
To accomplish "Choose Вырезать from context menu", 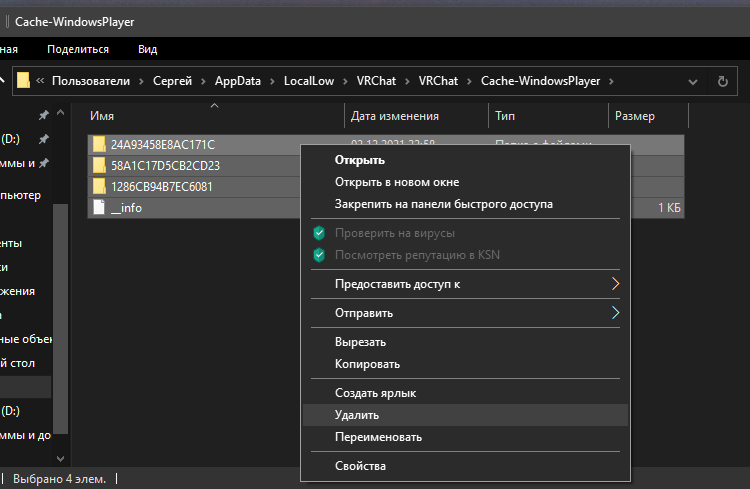I will pyautogui.click(x=360, y=342).
